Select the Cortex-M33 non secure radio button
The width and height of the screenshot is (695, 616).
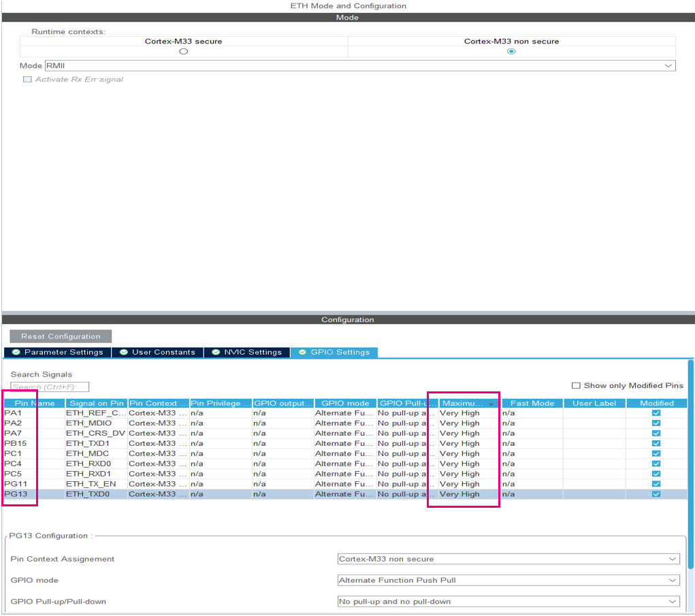point(511,50)
